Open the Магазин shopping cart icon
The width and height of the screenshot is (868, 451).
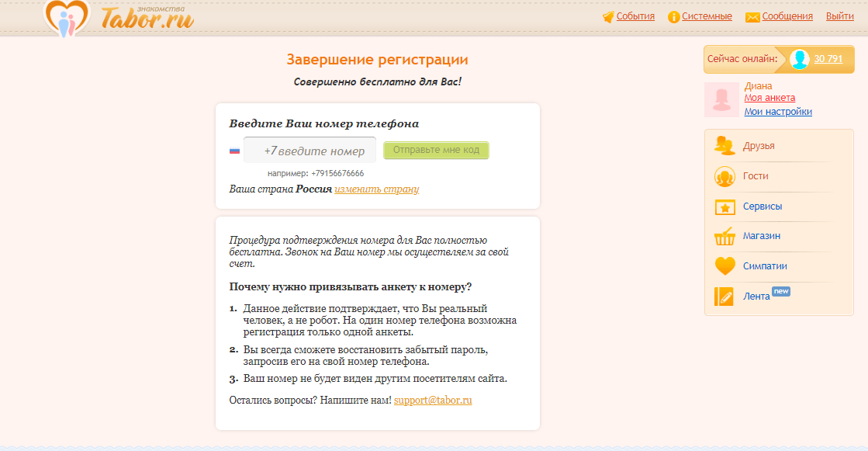pos(723,236)
